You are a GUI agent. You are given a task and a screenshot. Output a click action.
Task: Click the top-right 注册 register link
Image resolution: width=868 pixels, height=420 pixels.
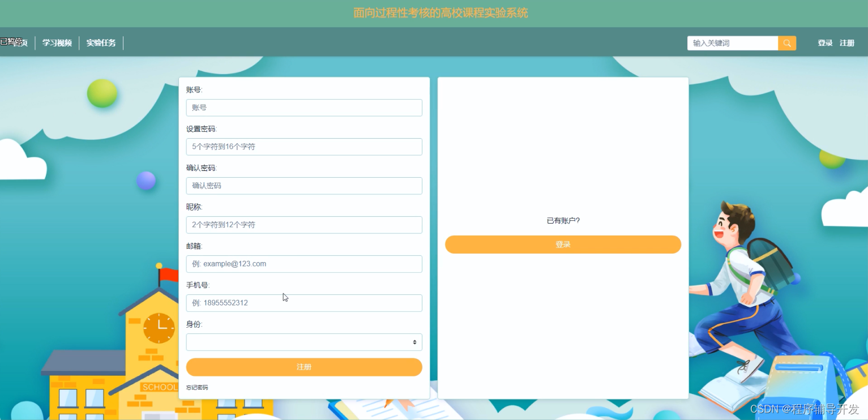coord(847,42)
